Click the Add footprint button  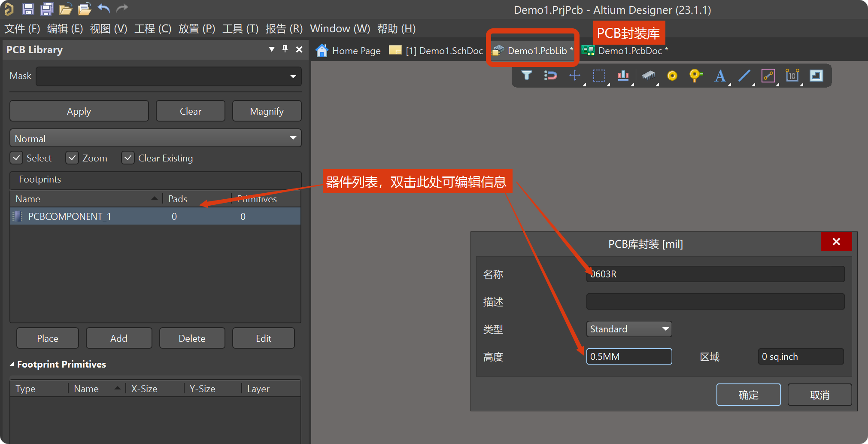119,338
